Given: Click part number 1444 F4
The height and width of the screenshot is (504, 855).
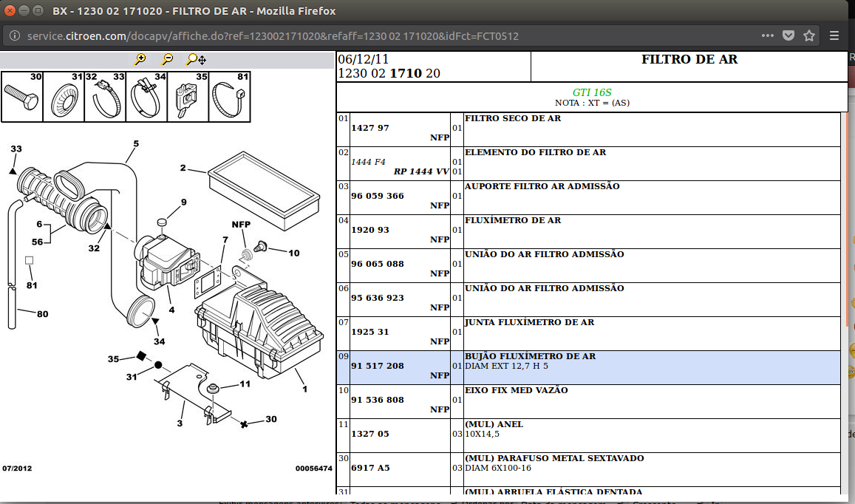Looking at the screenshot, I should [x=368, y=162].
